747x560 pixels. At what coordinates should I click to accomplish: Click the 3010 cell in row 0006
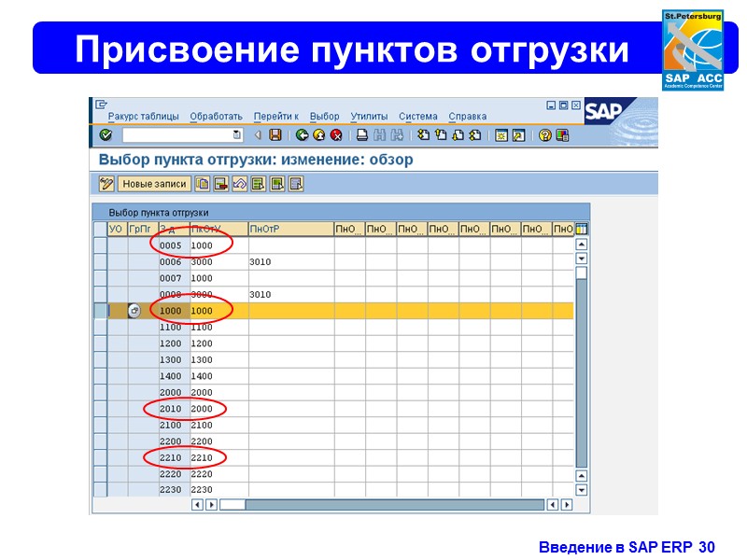[291, 262]
